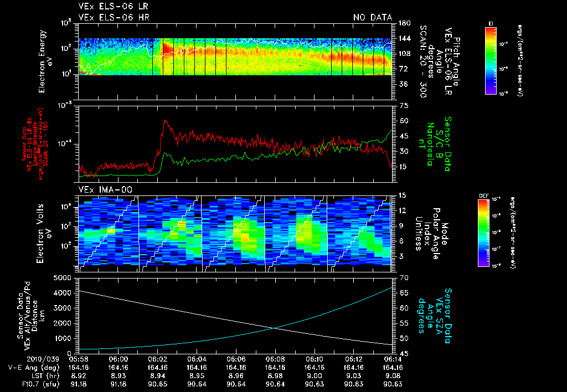Click the 06:04 time tick label

point(197,359)
